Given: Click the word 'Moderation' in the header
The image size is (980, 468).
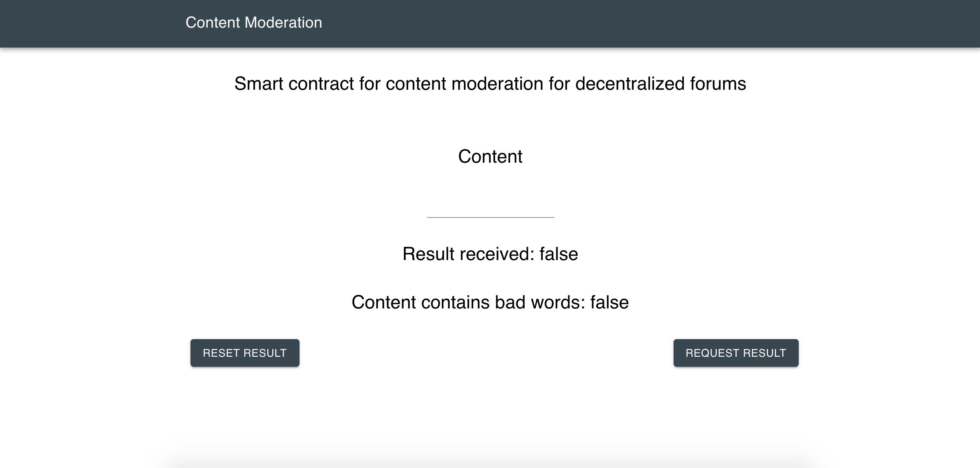Looking at the screenshot, I should pos(283,23).
